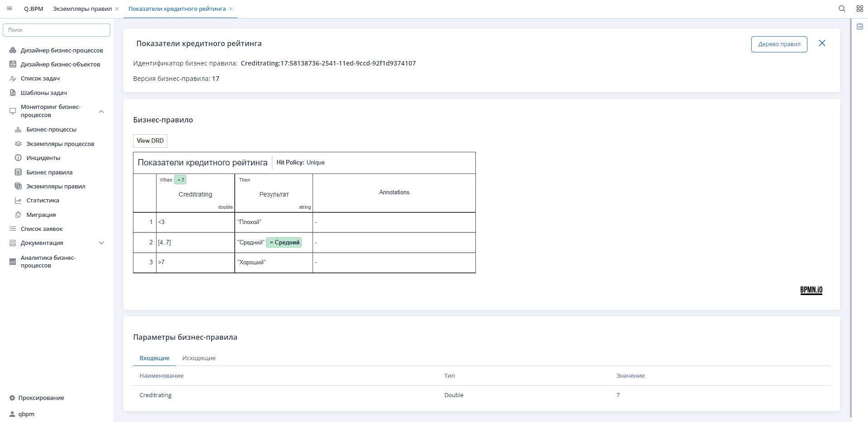Click the Миграция icon
Image resolution: width=868 pixels, height=422 pixels.
[x=18, y=215]
